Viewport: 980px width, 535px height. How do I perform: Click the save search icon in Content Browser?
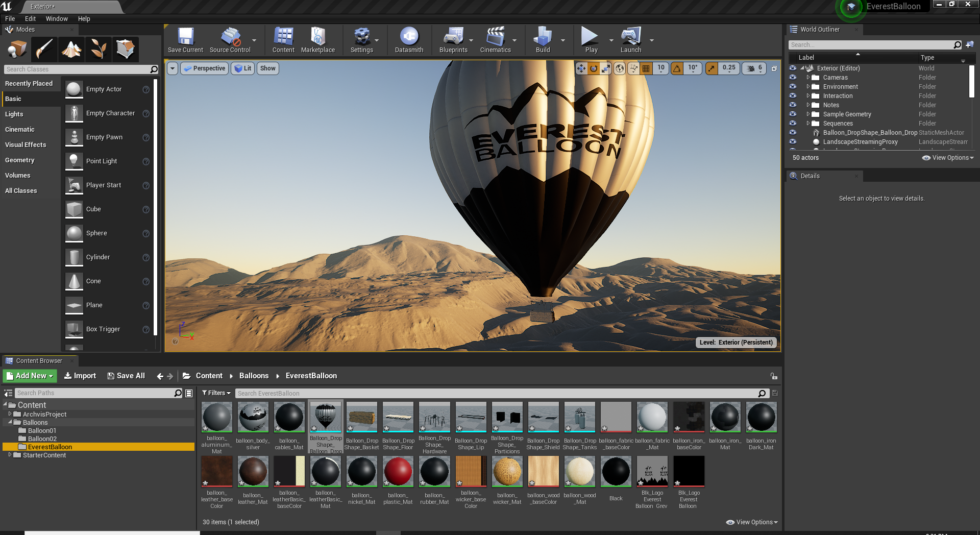775,393
